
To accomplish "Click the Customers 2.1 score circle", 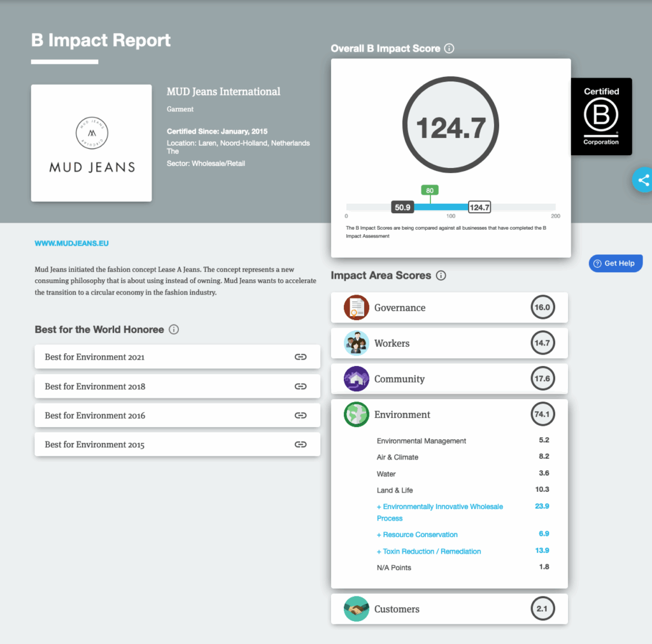I will point(542,609).
